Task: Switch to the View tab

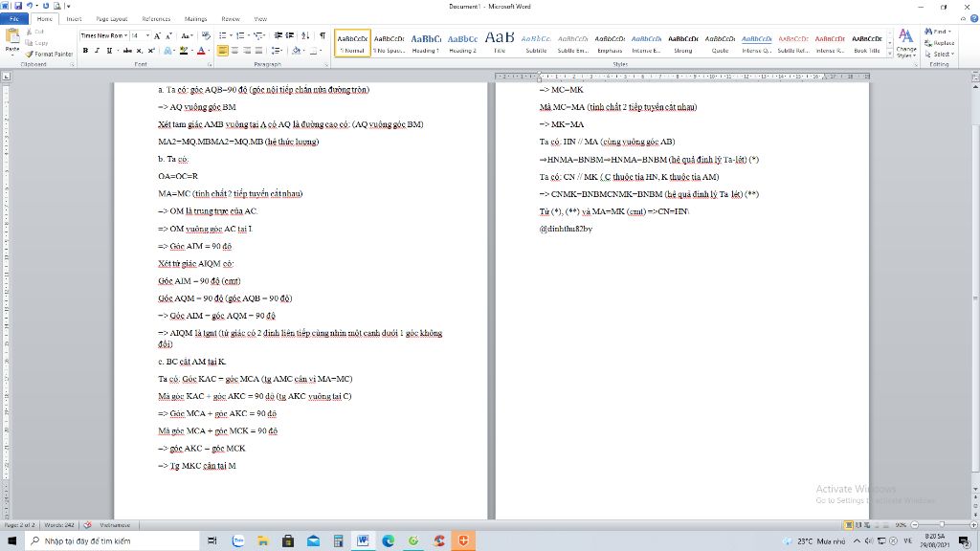Action: tap(260, 19)
